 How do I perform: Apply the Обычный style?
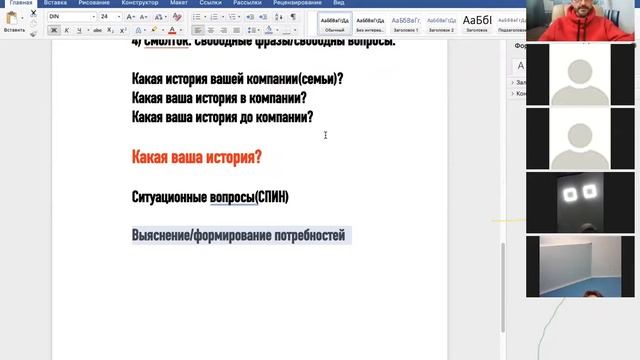(x=335, y=24)
